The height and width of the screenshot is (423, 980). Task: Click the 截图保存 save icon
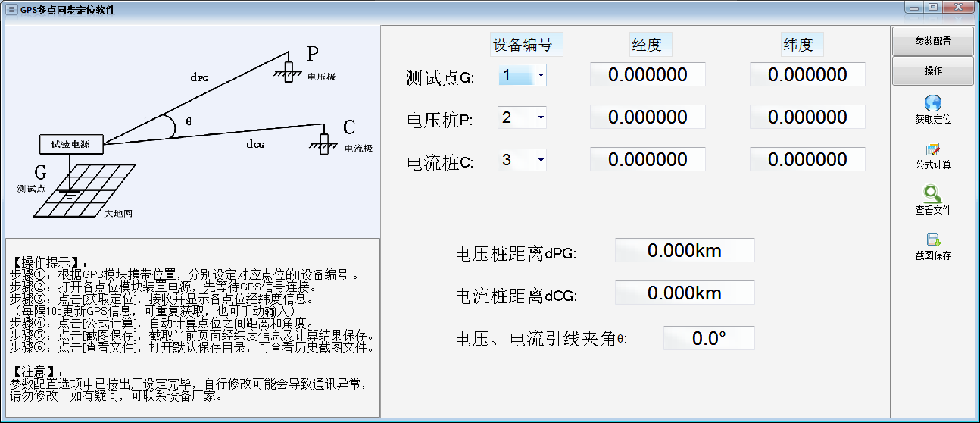coord(932,240)
